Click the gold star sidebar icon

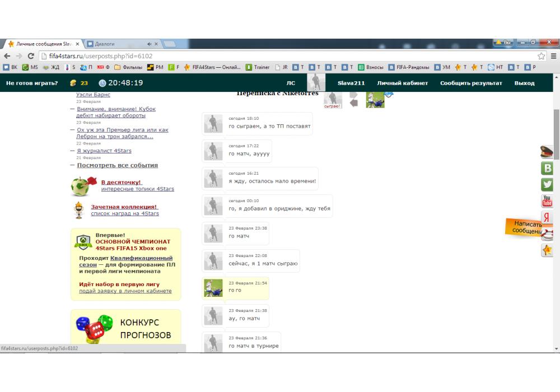point(547,250)
